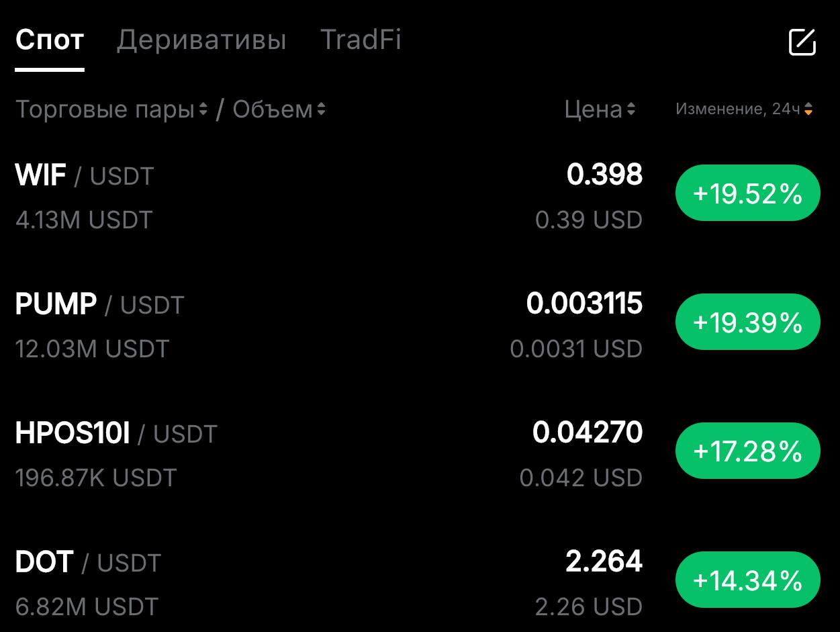Open the PUMP / USDT pair
840x632 pixels.
99,305
